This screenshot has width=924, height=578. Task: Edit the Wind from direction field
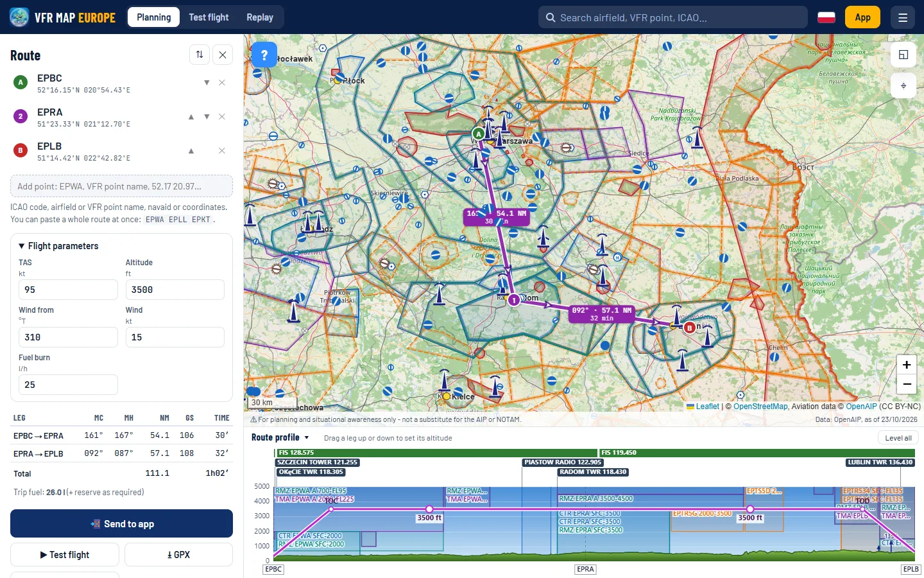68,337
